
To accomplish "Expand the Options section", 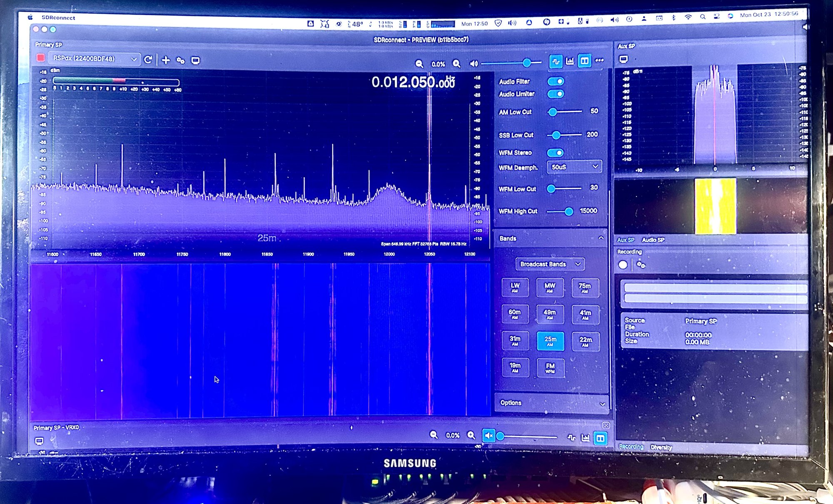I will click(x=602, y=404).
